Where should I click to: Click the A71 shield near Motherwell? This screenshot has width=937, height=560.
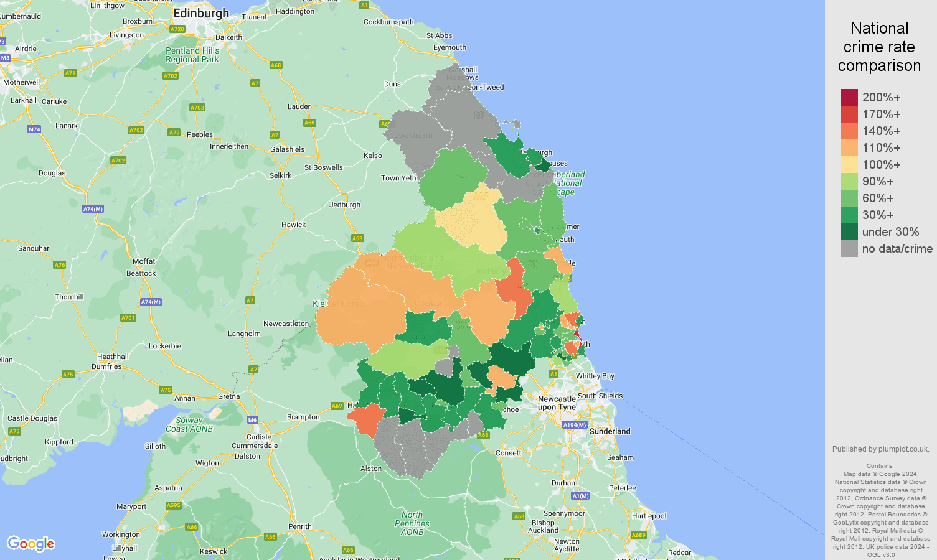tap(70, 73)
